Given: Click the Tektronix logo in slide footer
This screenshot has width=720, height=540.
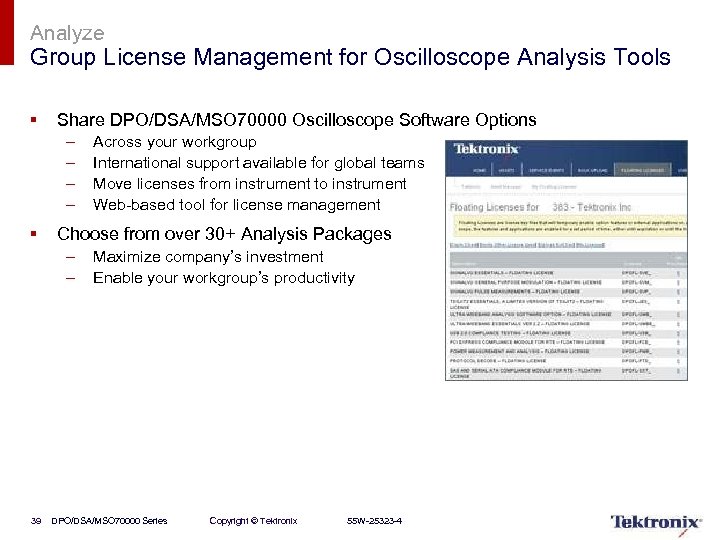Looking at the screenshot, I should (656, 523).
